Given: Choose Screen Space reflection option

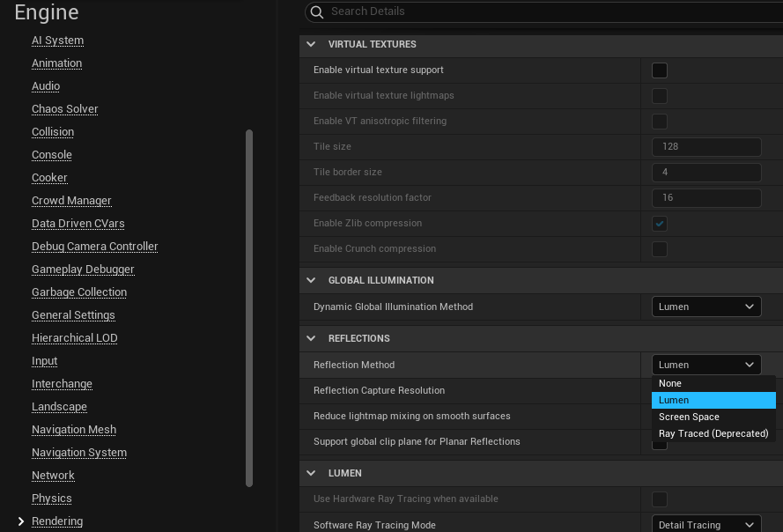Looking at the screenshot, I should pos(689,417).
